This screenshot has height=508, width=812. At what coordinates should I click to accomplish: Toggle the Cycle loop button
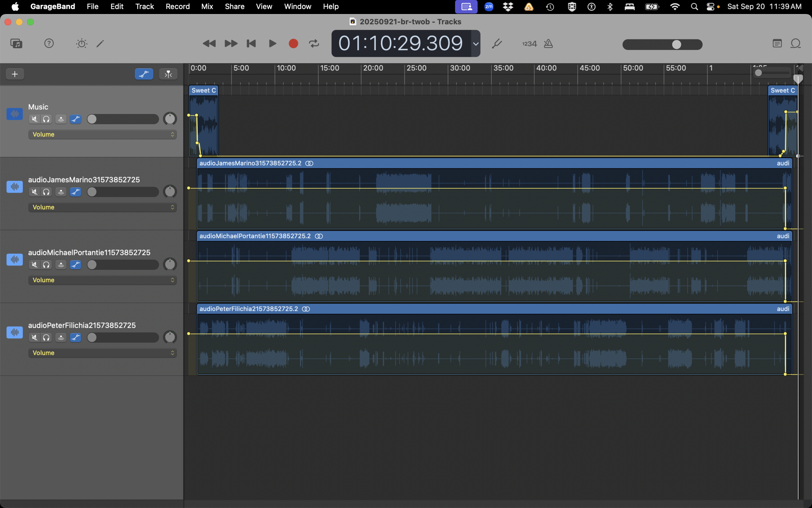[x=314, y=43]
